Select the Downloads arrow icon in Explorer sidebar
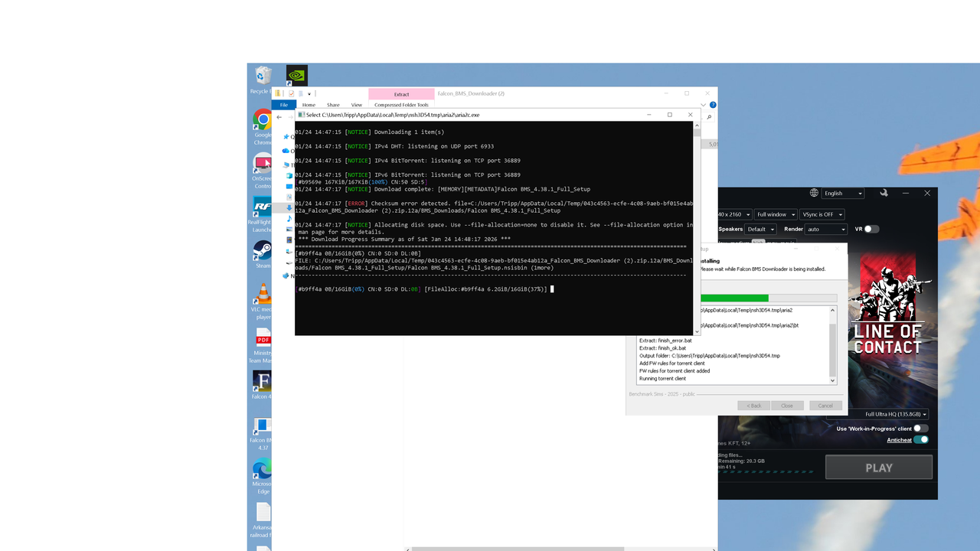This screenshot has width=980, height=551. [289, 207]
